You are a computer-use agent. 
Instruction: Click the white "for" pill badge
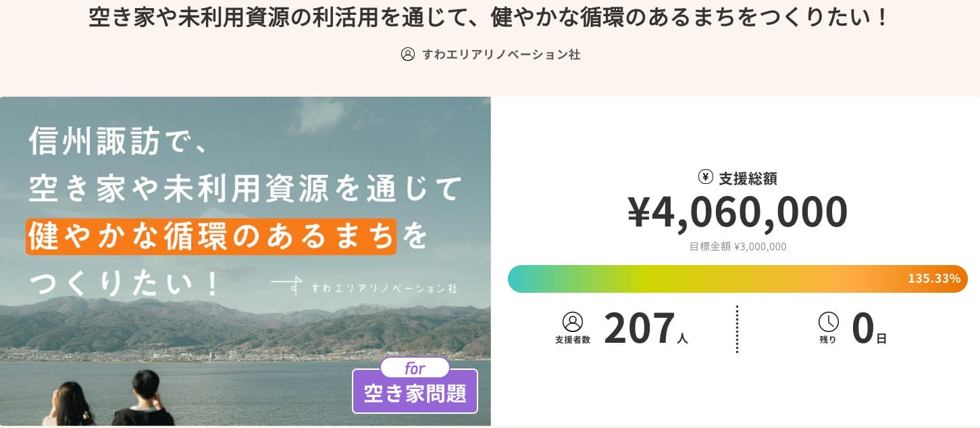pyautogui.click(x=415, y=368)
